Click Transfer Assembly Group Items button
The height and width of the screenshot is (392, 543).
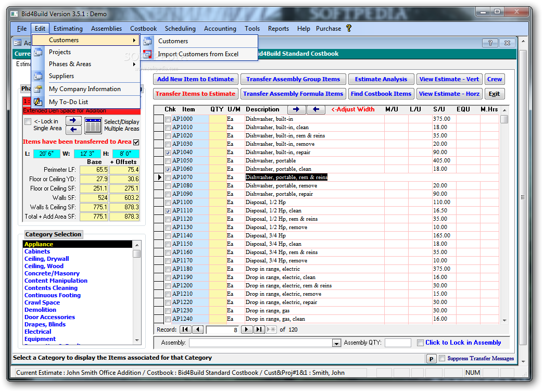coord(293,79)
